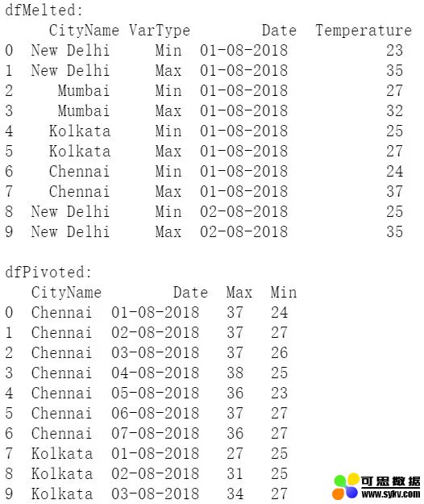Viewport: 424px width, 504px height.
Task: Click Max value 38 in dfPivoted
Action: pos(235,373)
